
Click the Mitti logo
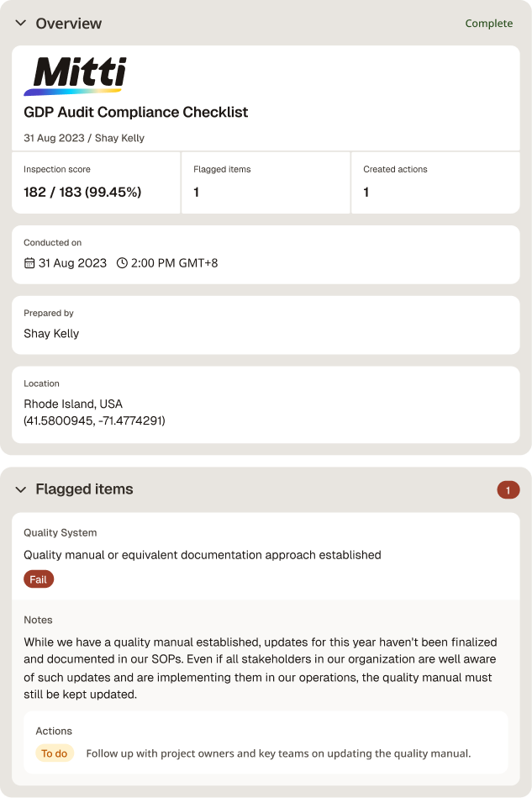76,76
